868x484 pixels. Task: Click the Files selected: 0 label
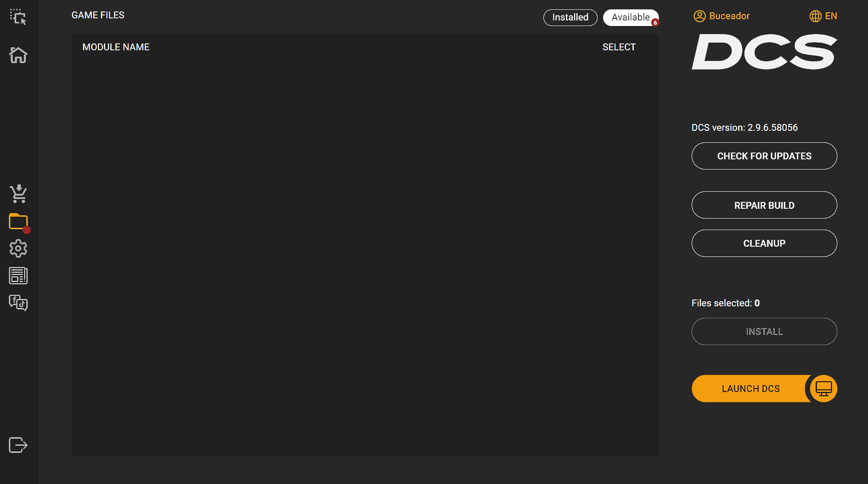726,303
